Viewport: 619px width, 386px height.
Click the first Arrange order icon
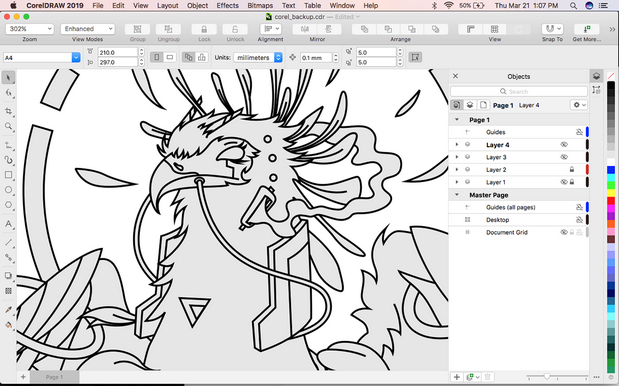pos(364,29)
